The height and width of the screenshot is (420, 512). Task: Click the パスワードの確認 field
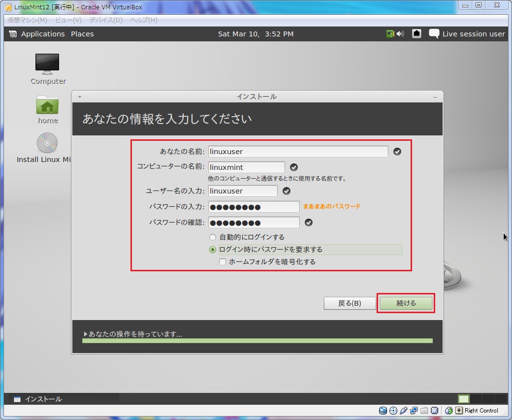click(254, 223)
